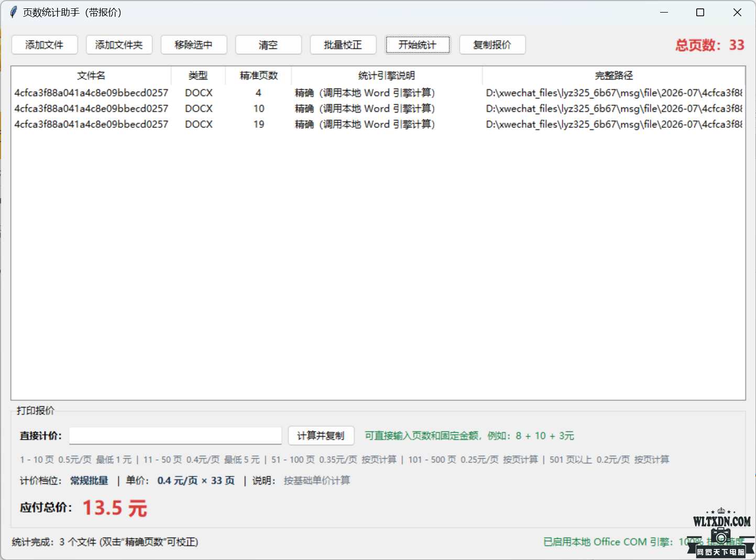Maximize the 页数统计助手 window
This screenshot has height=560, width=756.
click(x=700, y=13)
